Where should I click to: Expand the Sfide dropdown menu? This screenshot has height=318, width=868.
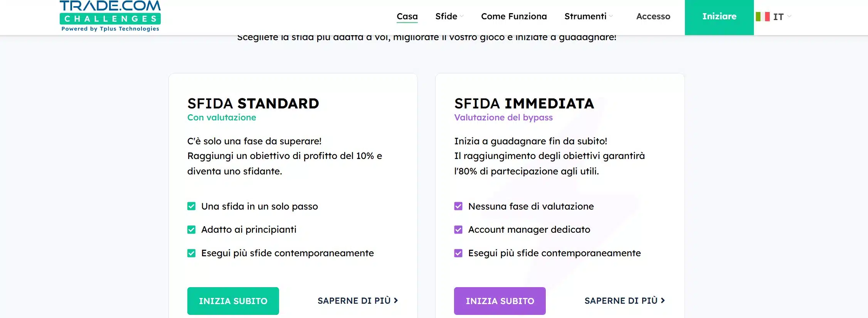449,16
